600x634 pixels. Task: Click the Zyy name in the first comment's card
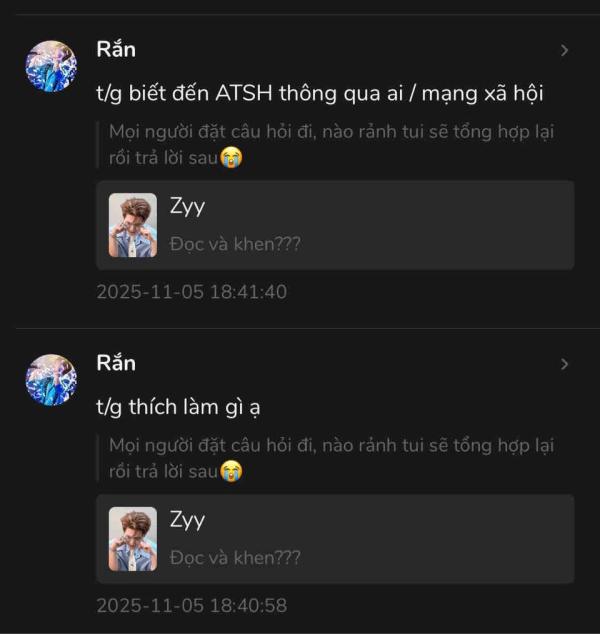coord(187,206)
